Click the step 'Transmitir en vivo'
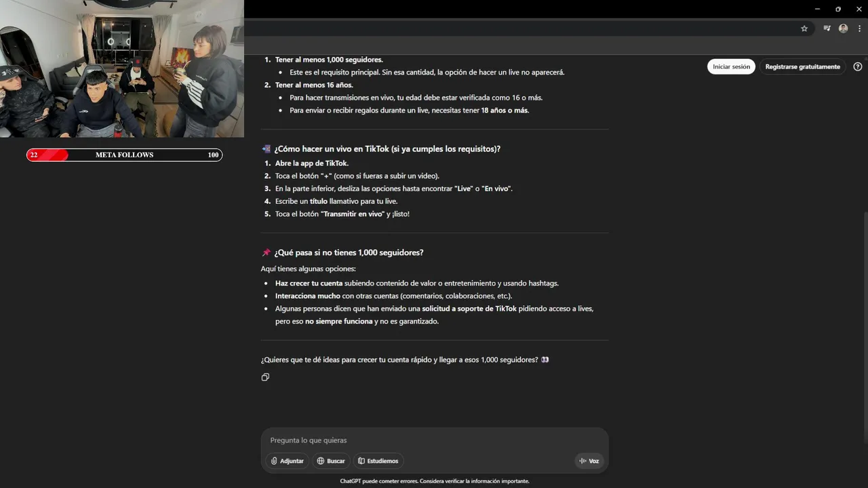 coord(342,213)
